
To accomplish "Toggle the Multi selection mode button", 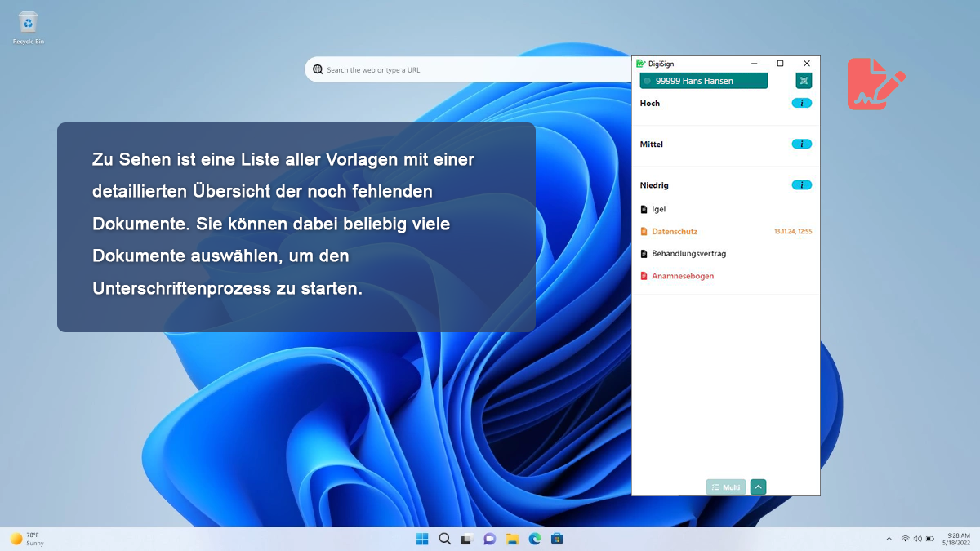I will pos(726,487).
